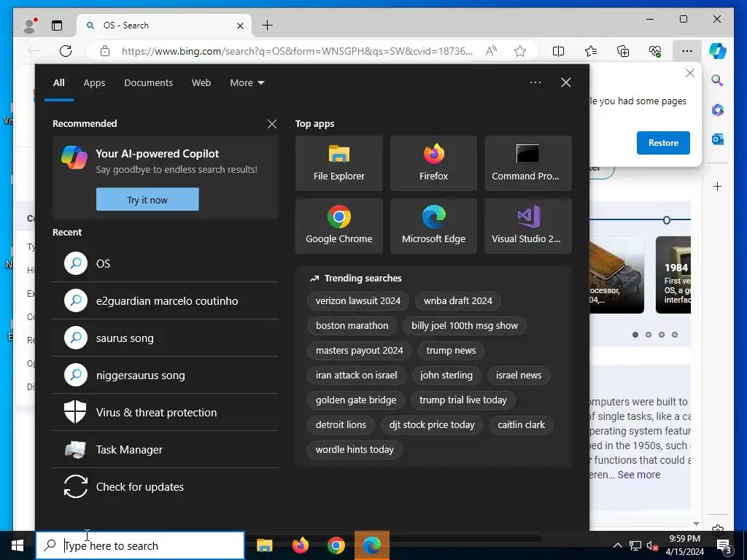
Task: Close the search panel
Action: pyautogui.click(x=566, y=83)
